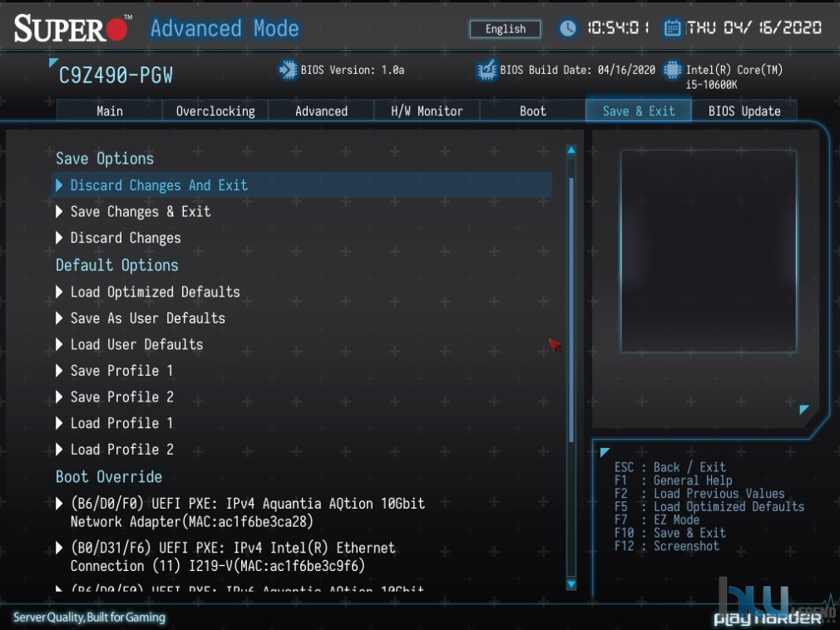Open the English language selector
Viewport: 840px width, 630px height.
[505, 29]
